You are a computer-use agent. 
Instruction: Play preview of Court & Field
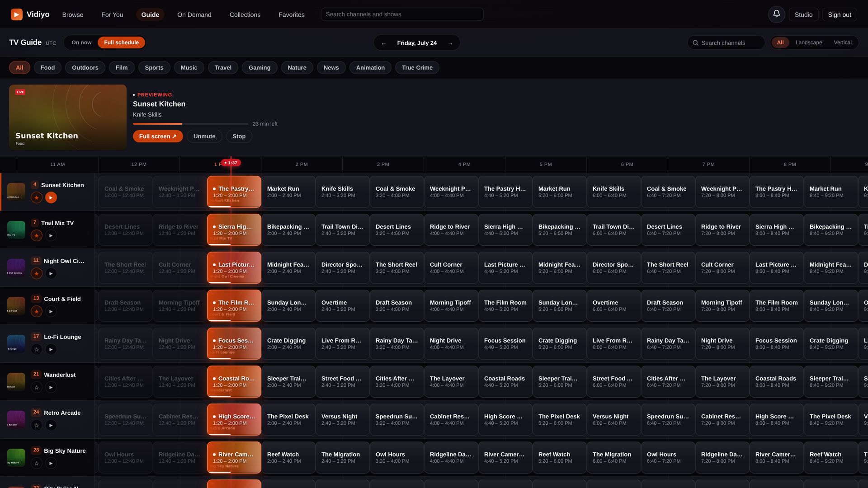pyautogui.click(x=51, y=311)
